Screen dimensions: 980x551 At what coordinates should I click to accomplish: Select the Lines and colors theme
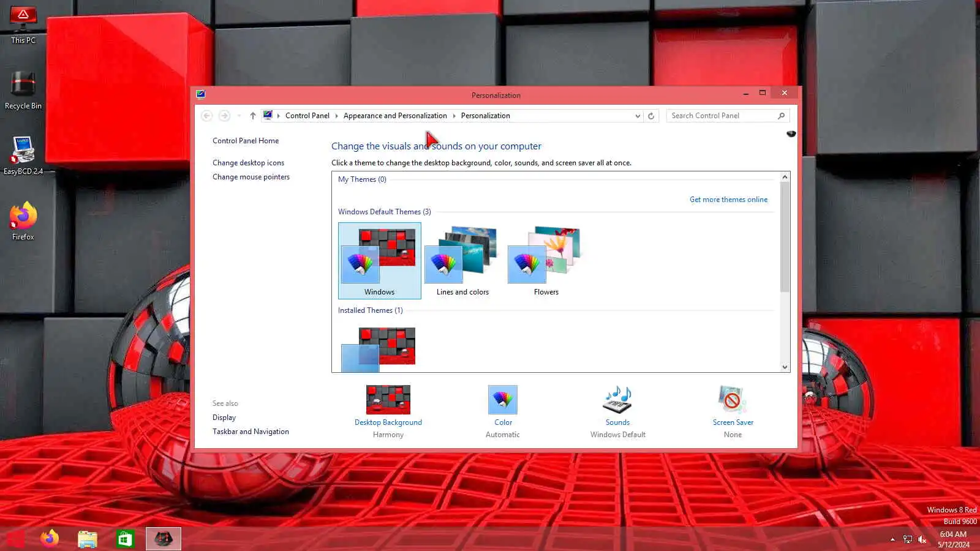(x=462, y=261)
